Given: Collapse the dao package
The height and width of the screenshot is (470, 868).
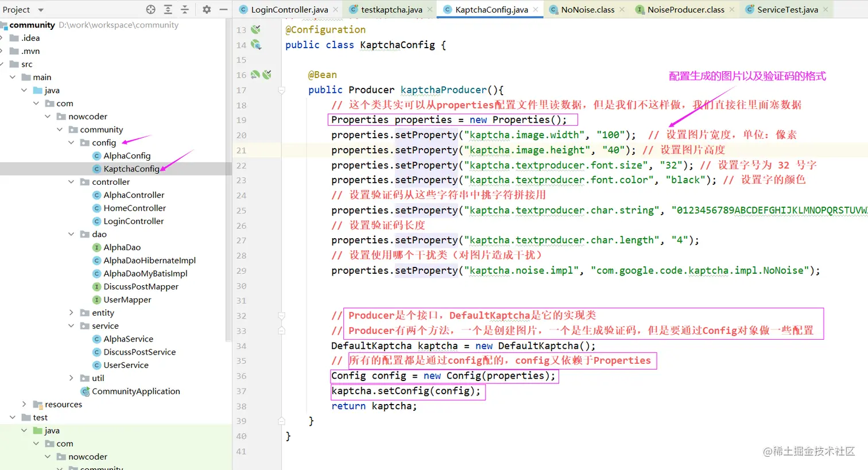Looking at the screenshot, I should [71, 234].
